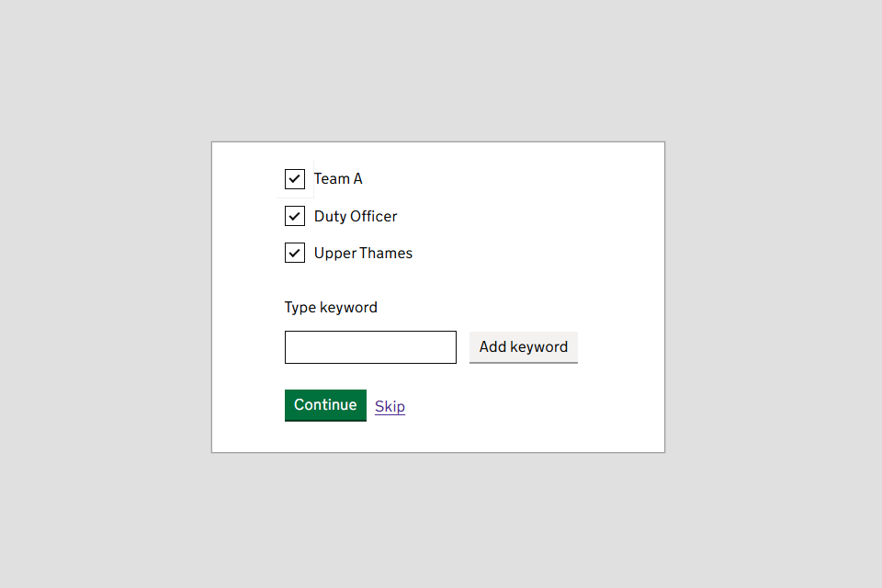Click the Duty Officer label text
Image resolution: width=882 pixels, height=588 pixels.
point(356,217)
